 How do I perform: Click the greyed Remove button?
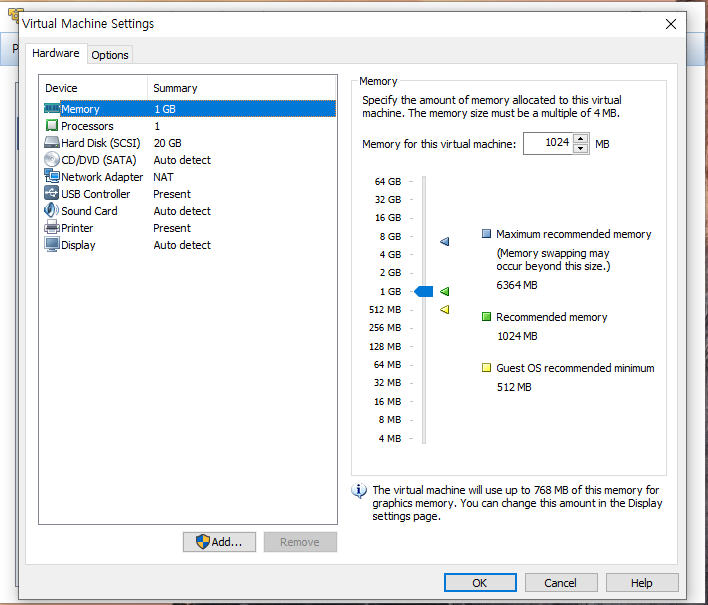(300, 542)
